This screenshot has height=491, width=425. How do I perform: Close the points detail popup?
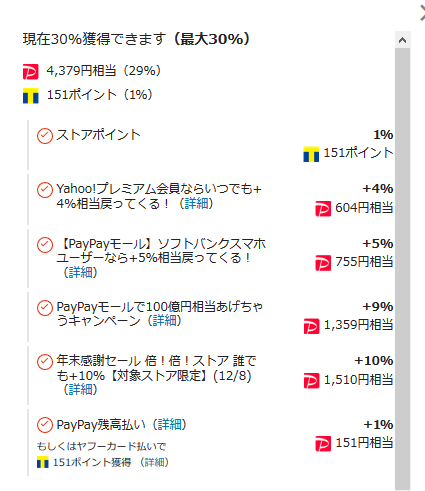[422, 13]
